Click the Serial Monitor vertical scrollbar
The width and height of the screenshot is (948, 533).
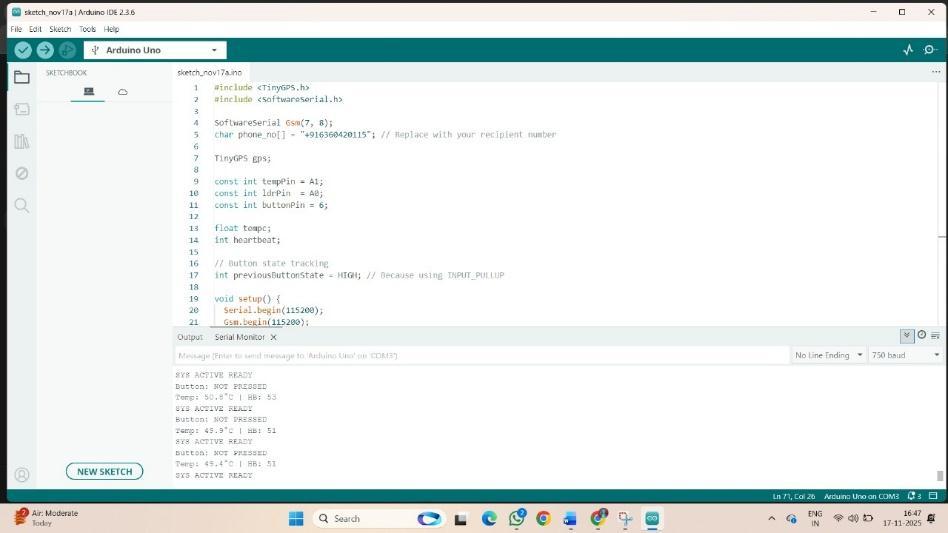(x=940, y=476)
